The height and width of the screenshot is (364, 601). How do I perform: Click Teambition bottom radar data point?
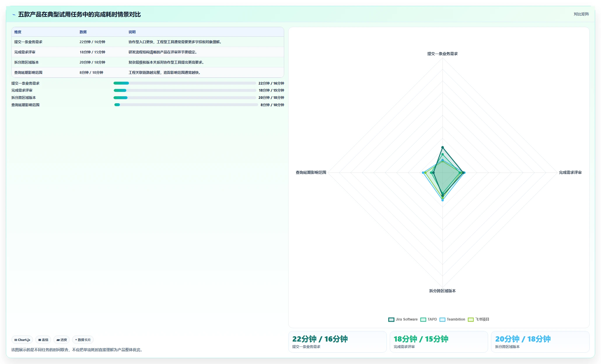(x=442, y=200)
